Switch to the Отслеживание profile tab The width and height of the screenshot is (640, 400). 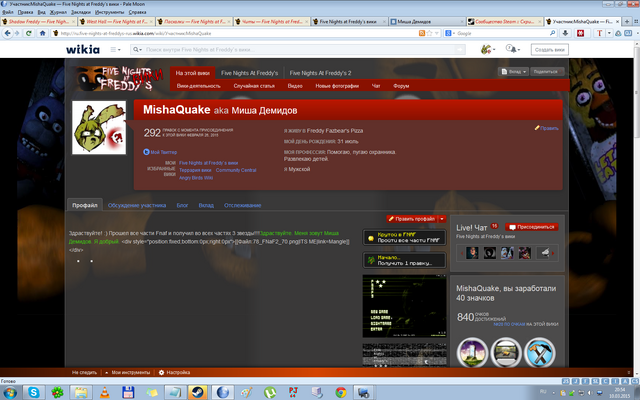point(242,205)
